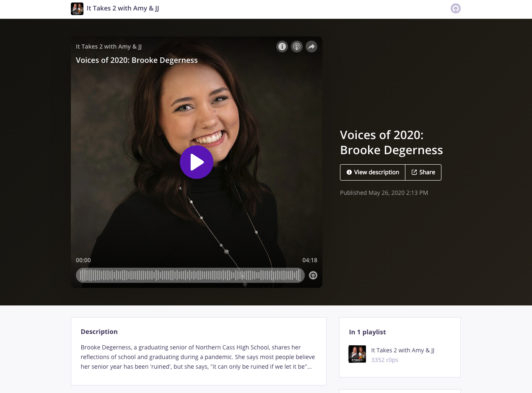Image resolution: width=532 pixels, height=393 pixels.
Task: Click the podcast subscribe icon in the player
Action: [297, 47]
